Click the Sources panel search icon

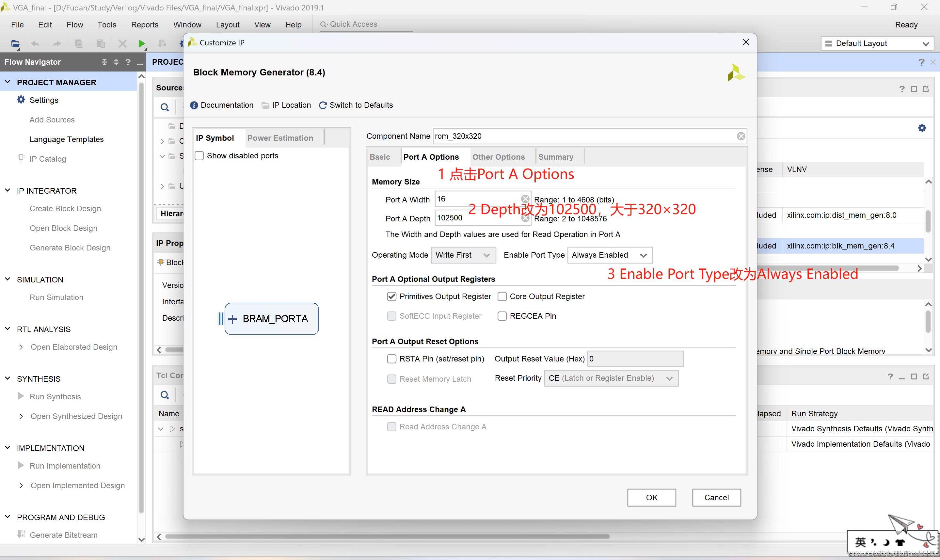pos(165,107)
